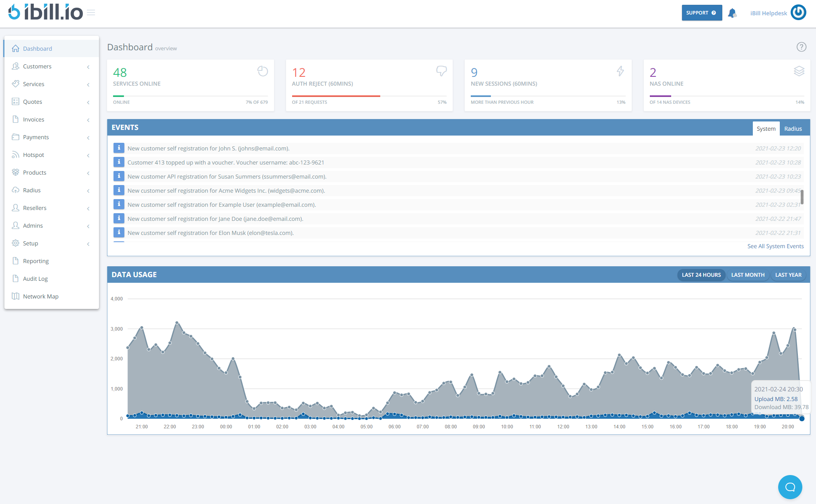Viewport: 816px width, 504px height.
Task: Click the See All System Events link
Action: 776,246
